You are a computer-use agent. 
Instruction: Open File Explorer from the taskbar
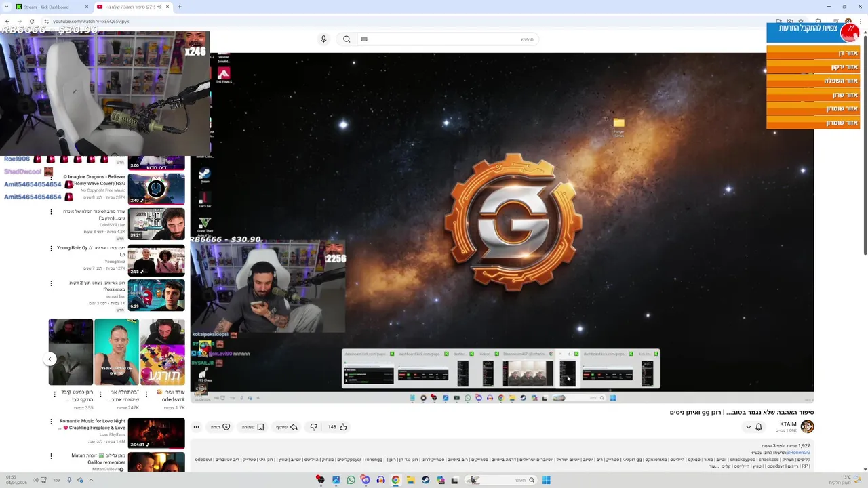tap(410, 480)
